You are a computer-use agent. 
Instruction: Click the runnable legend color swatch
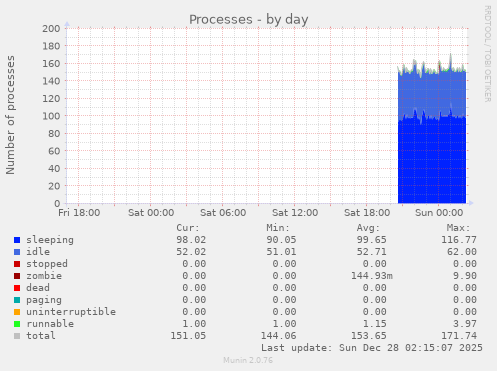(17, 324)
